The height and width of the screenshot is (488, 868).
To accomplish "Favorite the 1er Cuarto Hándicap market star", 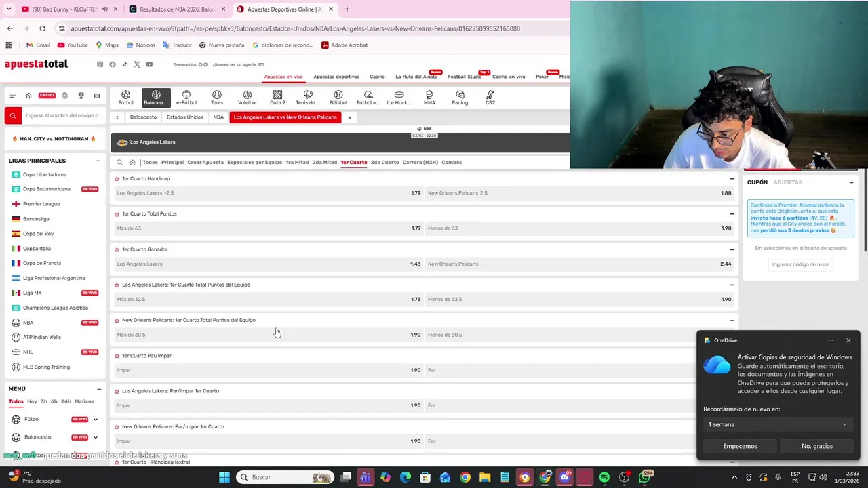I will 117,179.
